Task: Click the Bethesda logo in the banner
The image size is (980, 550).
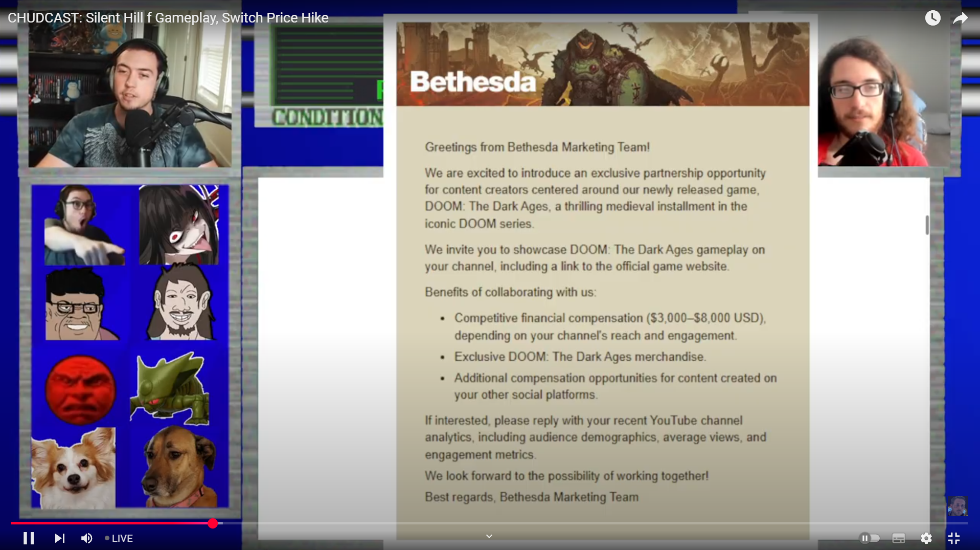Action: pos(473,82)
